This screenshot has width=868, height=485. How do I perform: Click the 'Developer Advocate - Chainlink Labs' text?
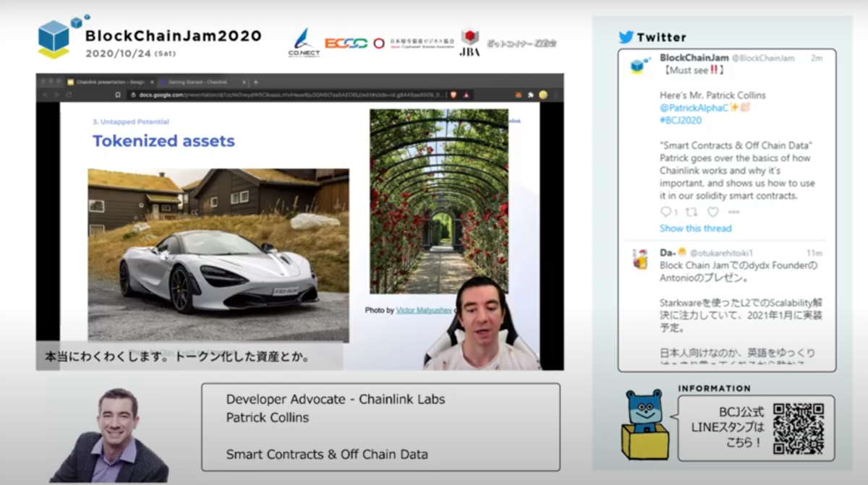click(336, 399)
